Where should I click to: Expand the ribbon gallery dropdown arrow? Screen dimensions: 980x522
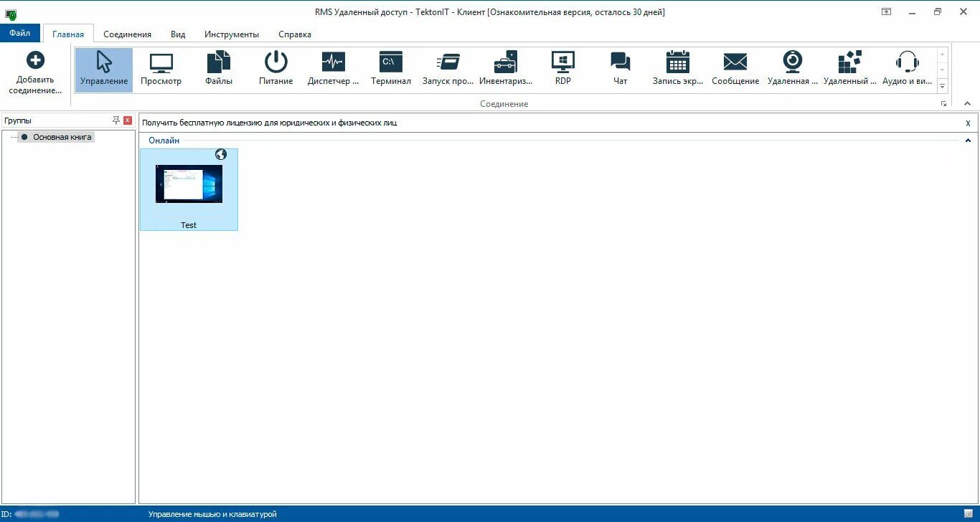(x=943, y=86)
